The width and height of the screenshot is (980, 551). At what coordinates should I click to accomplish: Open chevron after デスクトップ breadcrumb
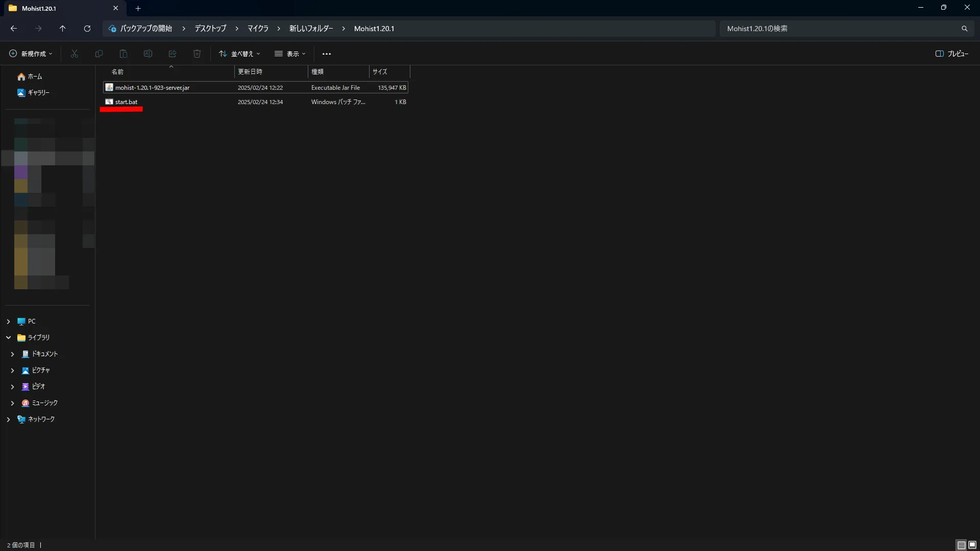[237, 29]
